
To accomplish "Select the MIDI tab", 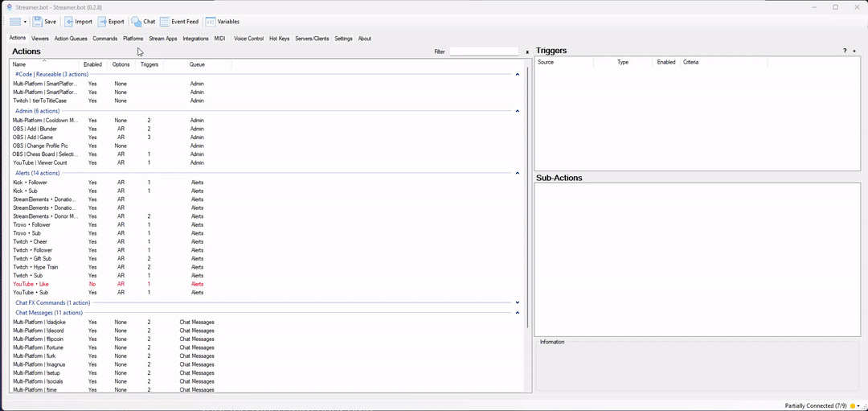I will [x=219, y=39].
